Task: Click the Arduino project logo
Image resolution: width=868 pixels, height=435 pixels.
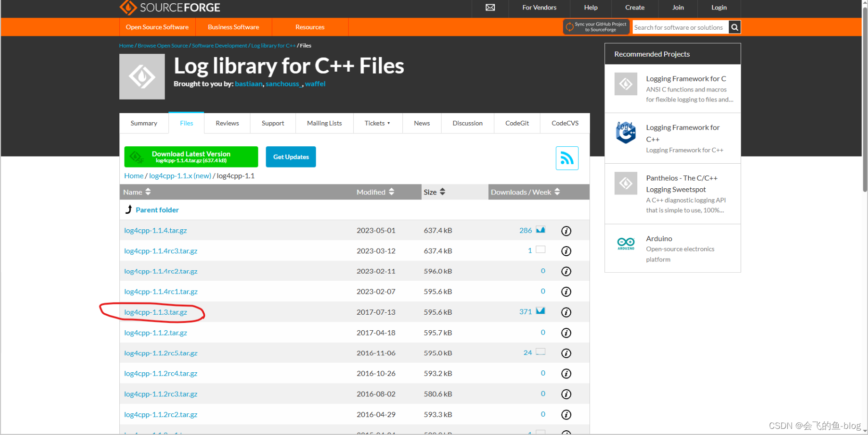Action: (x=626, y=243)
